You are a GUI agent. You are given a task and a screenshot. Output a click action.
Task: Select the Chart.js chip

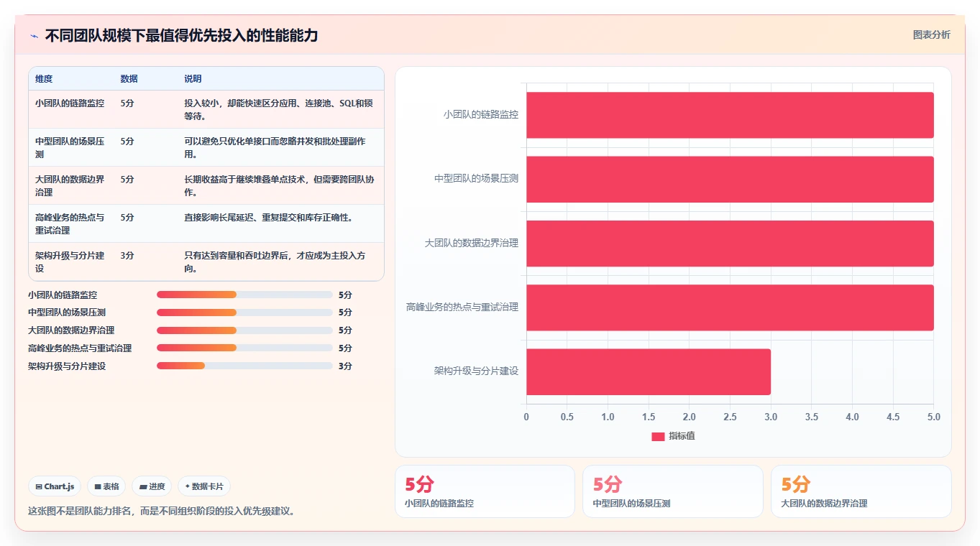pyautogui.click(x=55, y=486)
